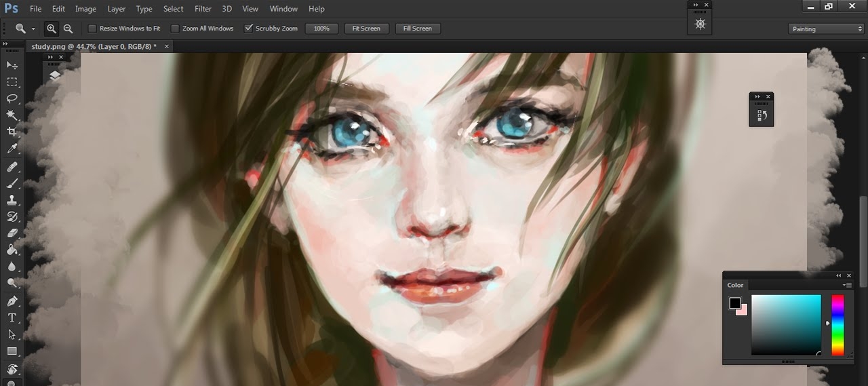This screenshot has height=386, width=868.
Task: Open the Painting workspace dropdown
Action: pyautogui.click(x=826, y=28)
